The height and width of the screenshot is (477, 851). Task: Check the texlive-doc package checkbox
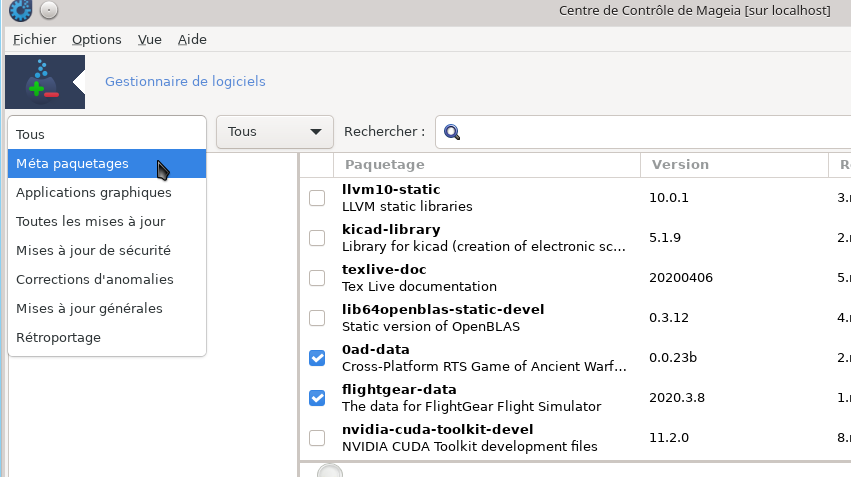click(317, 278)
